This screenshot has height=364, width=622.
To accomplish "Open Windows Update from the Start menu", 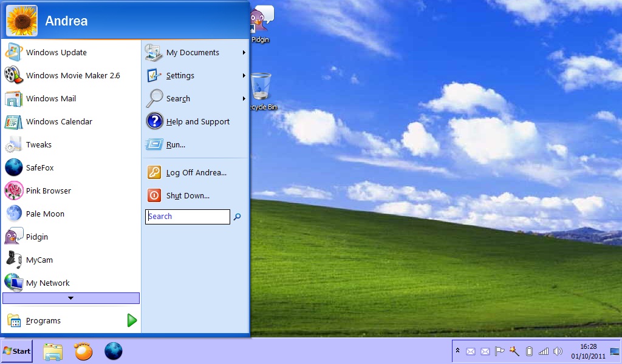I will coord(71,52).
